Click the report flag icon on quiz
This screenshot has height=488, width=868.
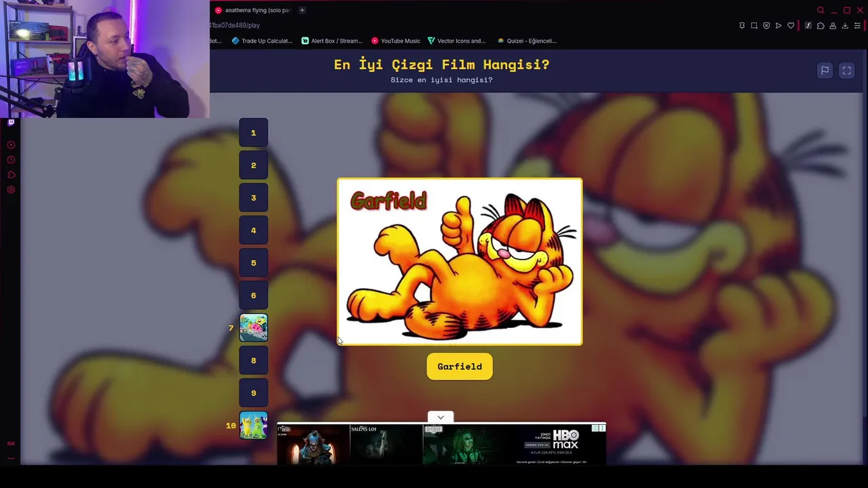point(825,70)
